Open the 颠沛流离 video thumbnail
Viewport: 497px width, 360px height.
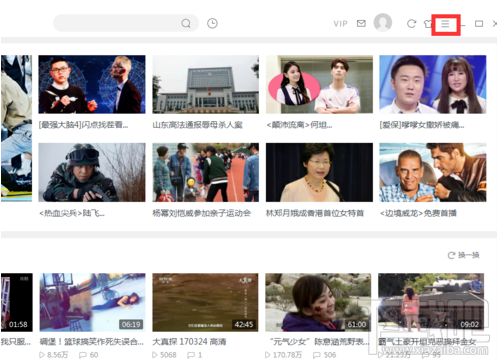319,84
